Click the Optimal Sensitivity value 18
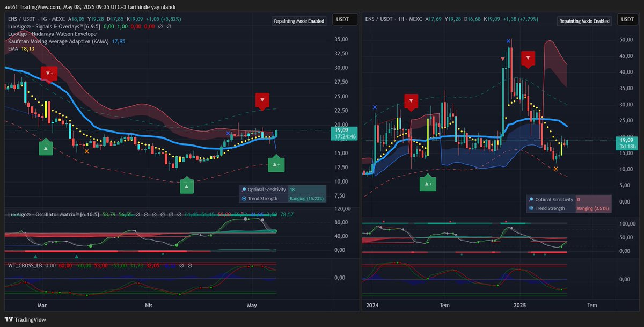 point(292,190)
